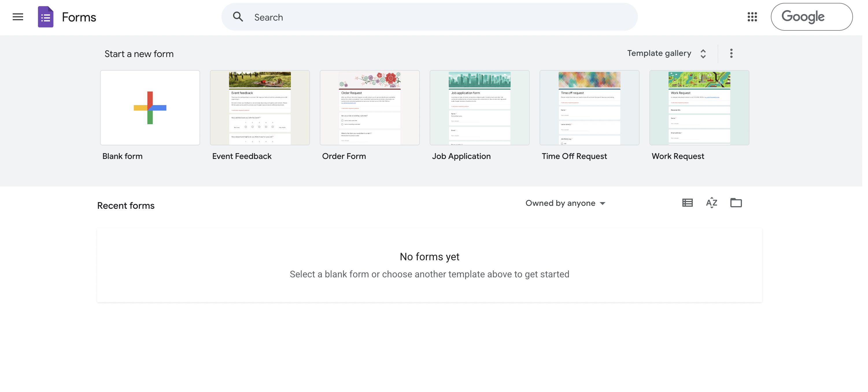Open the Work Request template
The height and width of the screenshot is (392, 868).
(699, 107)
